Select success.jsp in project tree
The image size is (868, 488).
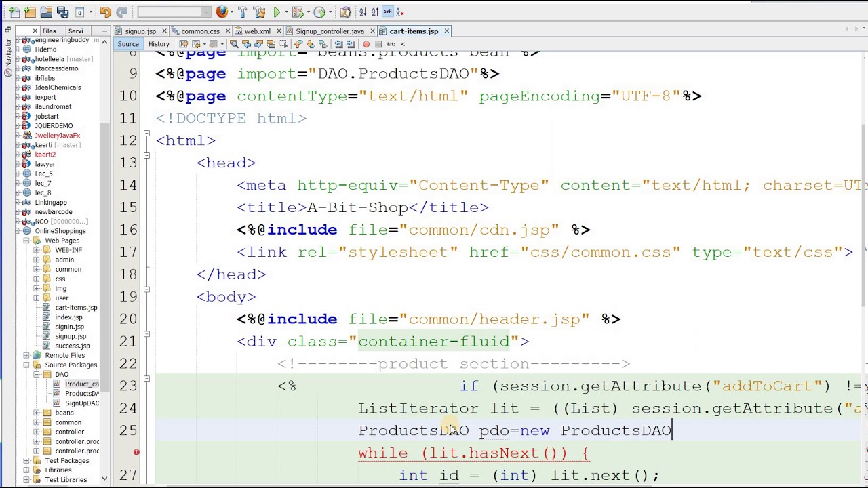(72, 346)
